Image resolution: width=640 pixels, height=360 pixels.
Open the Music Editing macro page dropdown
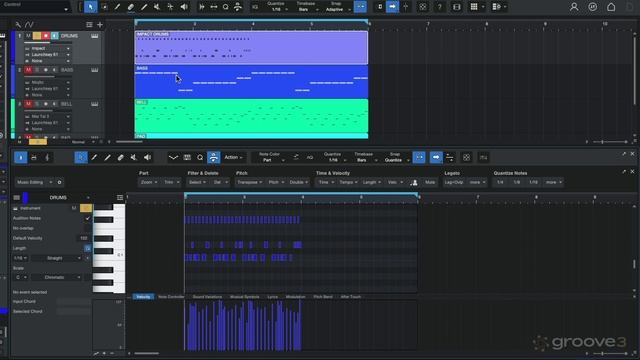(x=34, y=182)
